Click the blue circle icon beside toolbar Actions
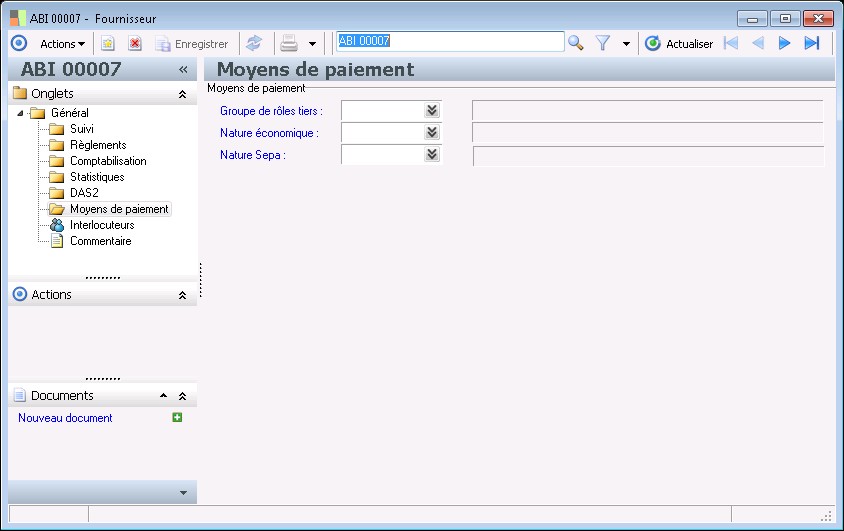The width and height of the screenshot is (844, 531). point(19,44)
